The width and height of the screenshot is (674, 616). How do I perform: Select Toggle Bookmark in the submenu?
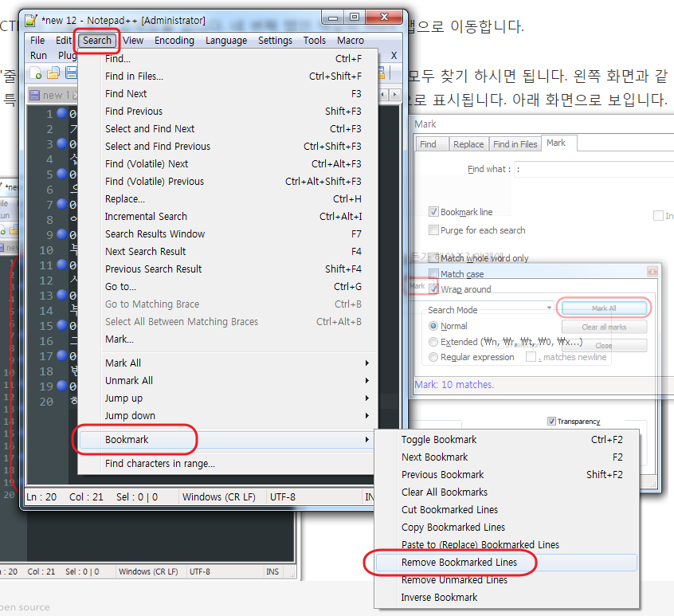(507, 439)
